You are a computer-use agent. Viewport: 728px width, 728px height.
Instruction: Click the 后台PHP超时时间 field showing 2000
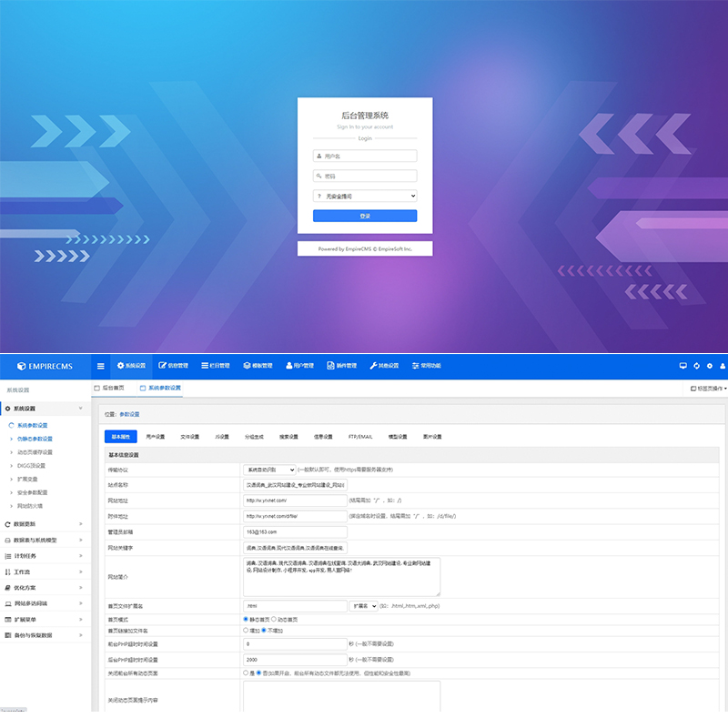click(x=295, y=659)
